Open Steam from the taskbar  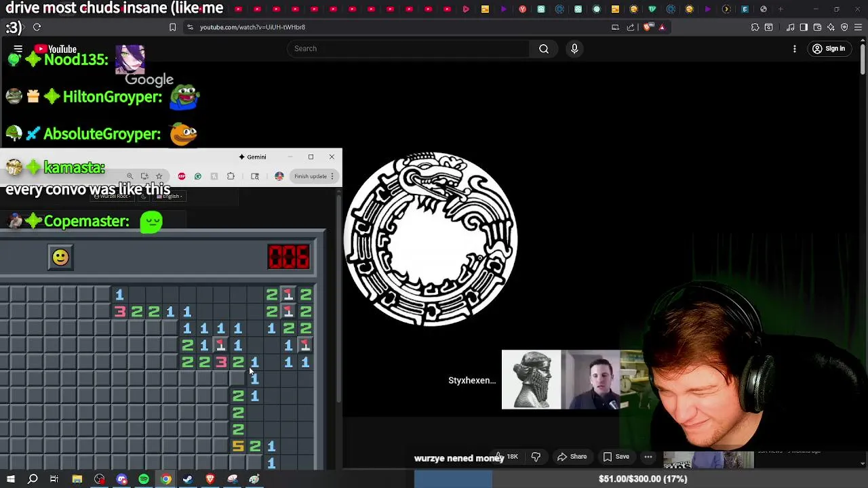tap(188, 479)
